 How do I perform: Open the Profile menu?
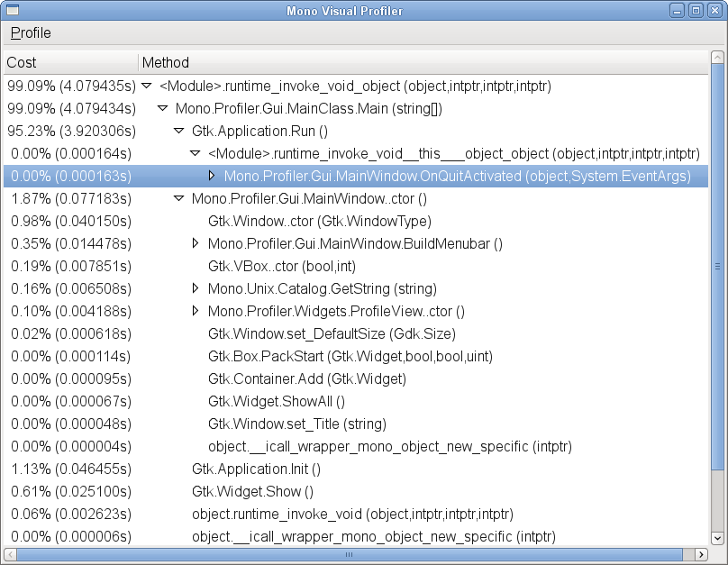click(x=31, y=33)
